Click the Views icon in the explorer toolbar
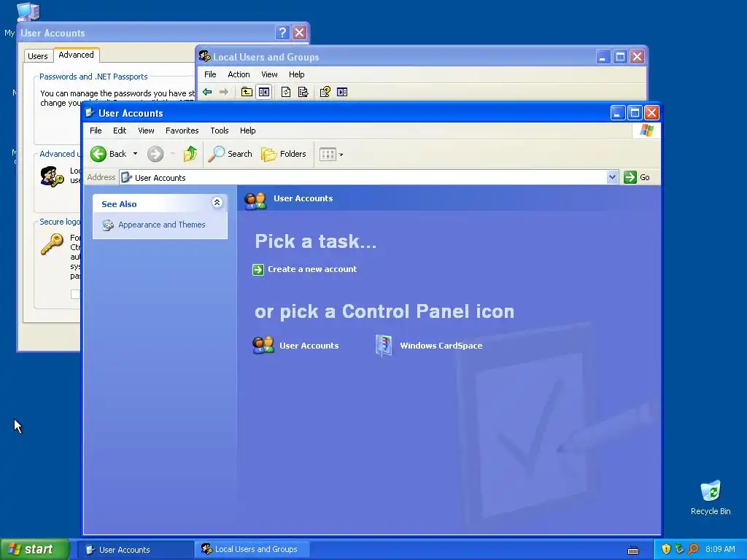Image resolution: width=747 pixels, height=560 pixels. [x=328, y=155]
